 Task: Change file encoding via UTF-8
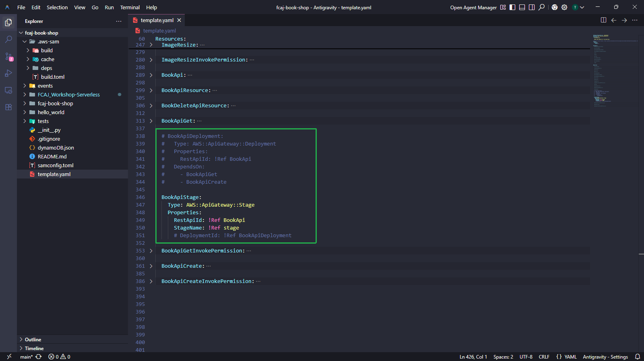526,357
